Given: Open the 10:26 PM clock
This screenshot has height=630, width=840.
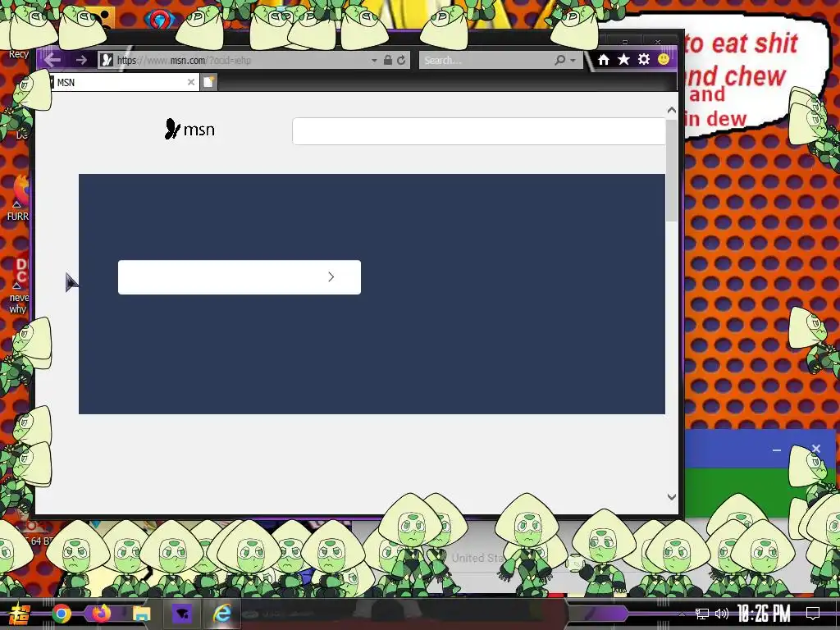Looking at the screenshot, I should pyautogui.click(x=764, y=614).
